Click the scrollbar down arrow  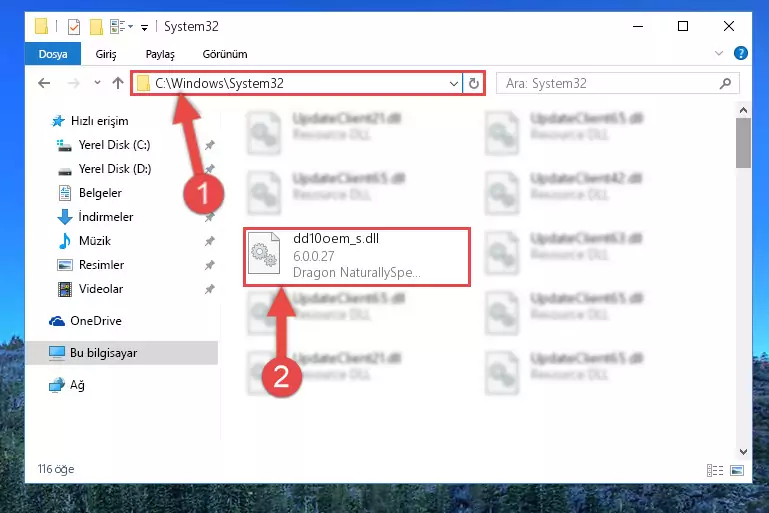743,452
